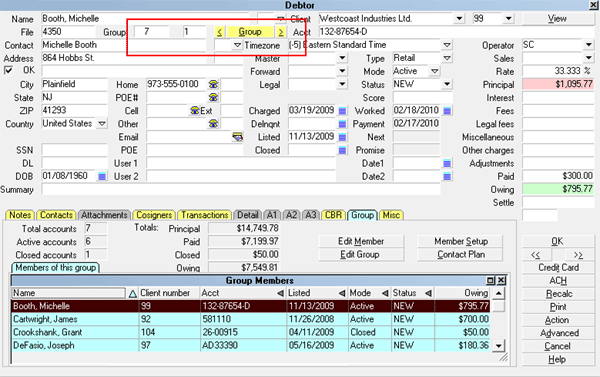Select Members of this group tab
The height and width of the screenshot is (377, 600).
55,268
